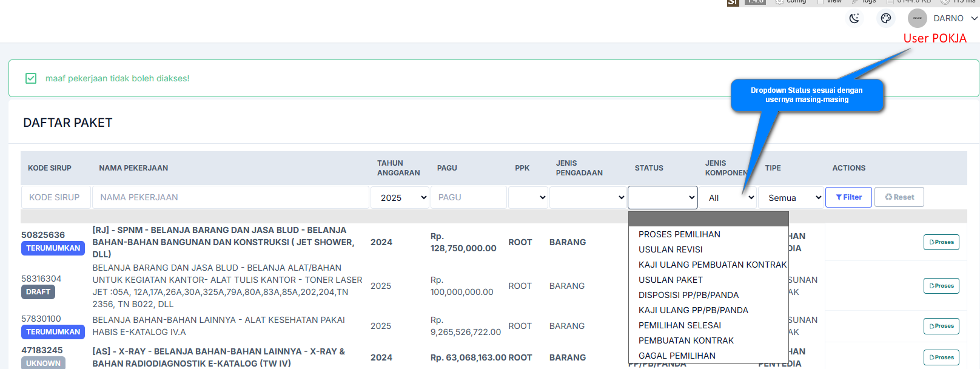The height and width of the screenshot is (369, 980).
Task: Open the Tipe Semua dropdown
Action: tap(794, 197)
